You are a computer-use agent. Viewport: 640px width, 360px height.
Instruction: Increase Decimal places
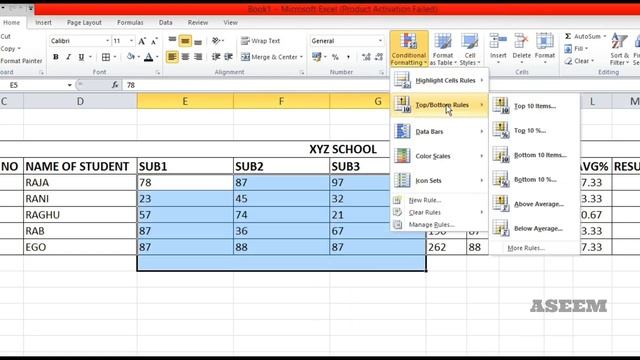point(366,57)
